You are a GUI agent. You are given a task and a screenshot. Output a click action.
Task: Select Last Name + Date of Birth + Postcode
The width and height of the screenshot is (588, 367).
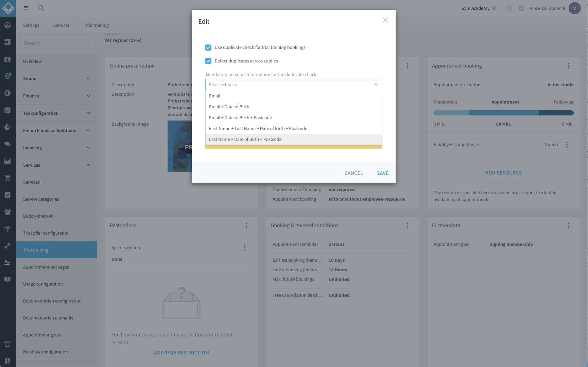coord(294,140)
